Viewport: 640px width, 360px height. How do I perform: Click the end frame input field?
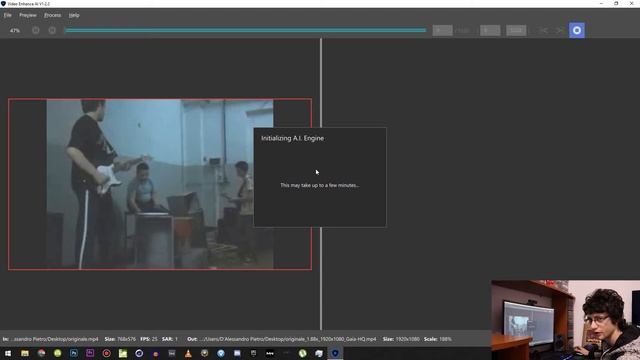click(490, 30)
